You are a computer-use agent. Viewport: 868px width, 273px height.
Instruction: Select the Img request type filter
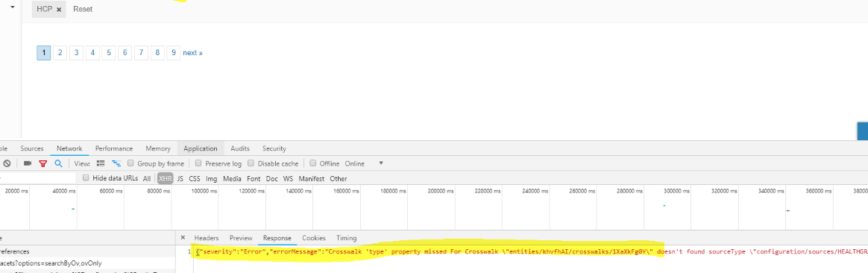(212, 178)
